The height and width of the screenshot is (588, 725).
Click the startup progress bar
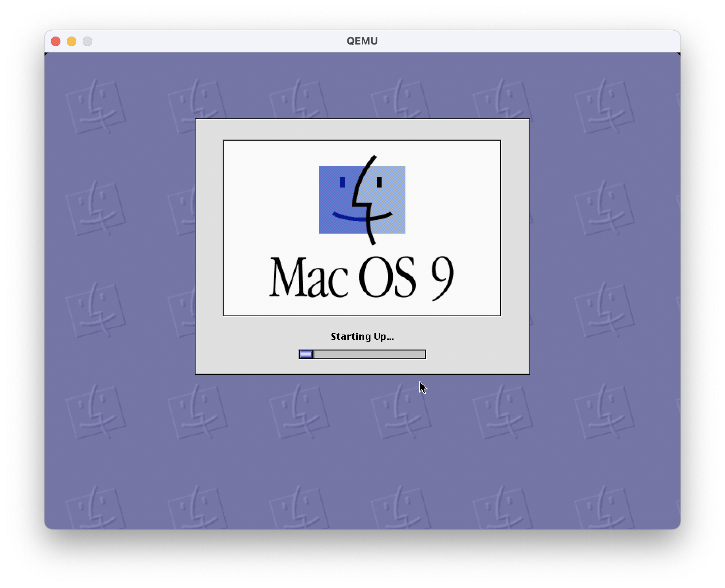point(362,354)
